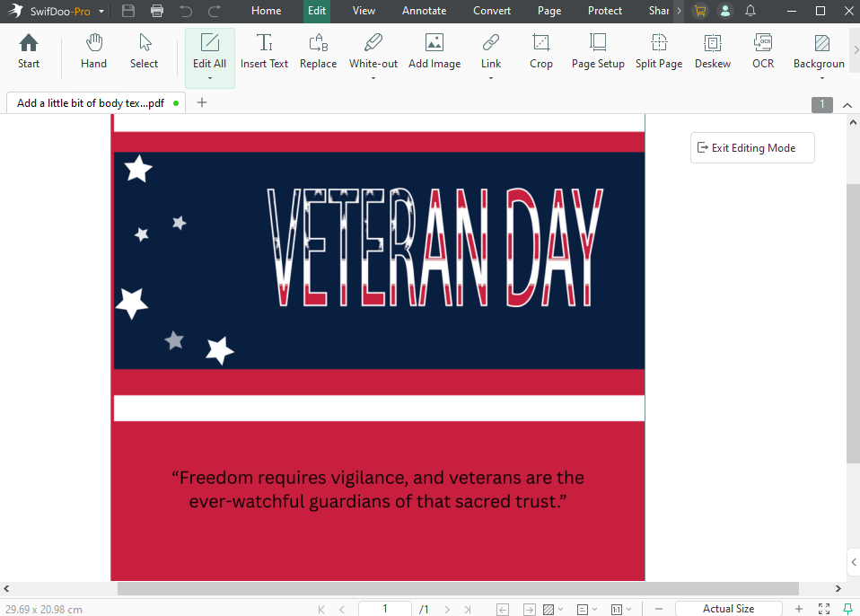The width and height of the screenshot is (860, 616).
Task: Click the zoom out minus button
Action: 658,609
